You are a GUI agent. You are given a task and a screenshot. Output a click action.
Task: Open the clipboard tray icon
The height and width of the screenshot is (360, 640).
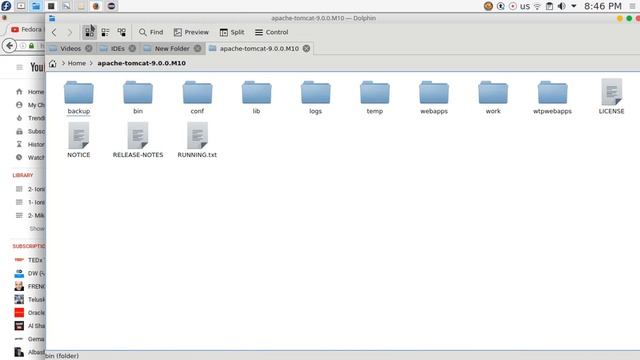[549, 6]
